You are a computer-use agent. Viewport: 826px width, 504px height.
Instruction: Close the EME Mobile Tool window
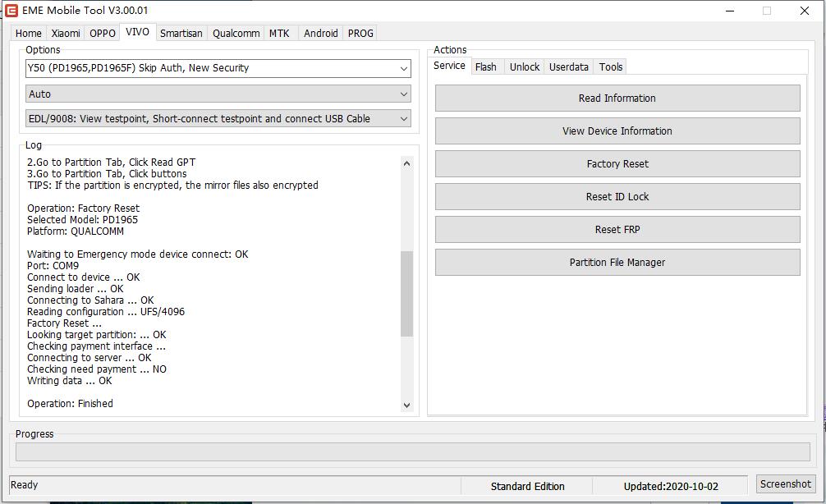(x=805, y=11)
